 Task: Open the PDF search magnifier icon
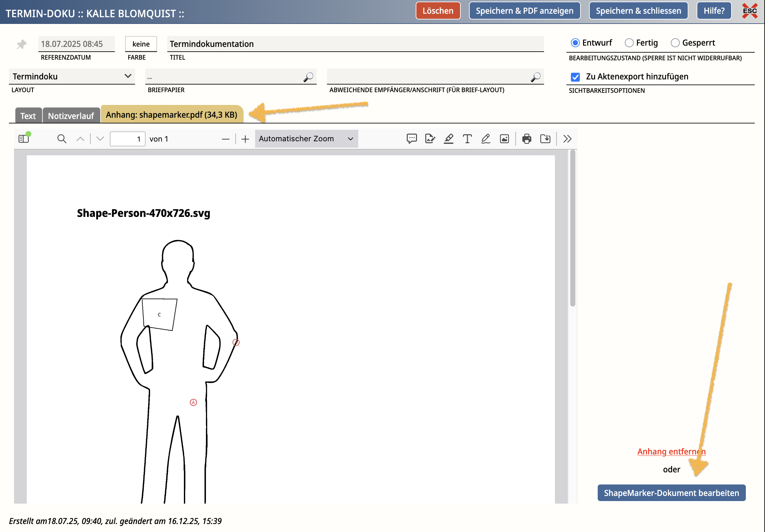(x=62, y=138)
